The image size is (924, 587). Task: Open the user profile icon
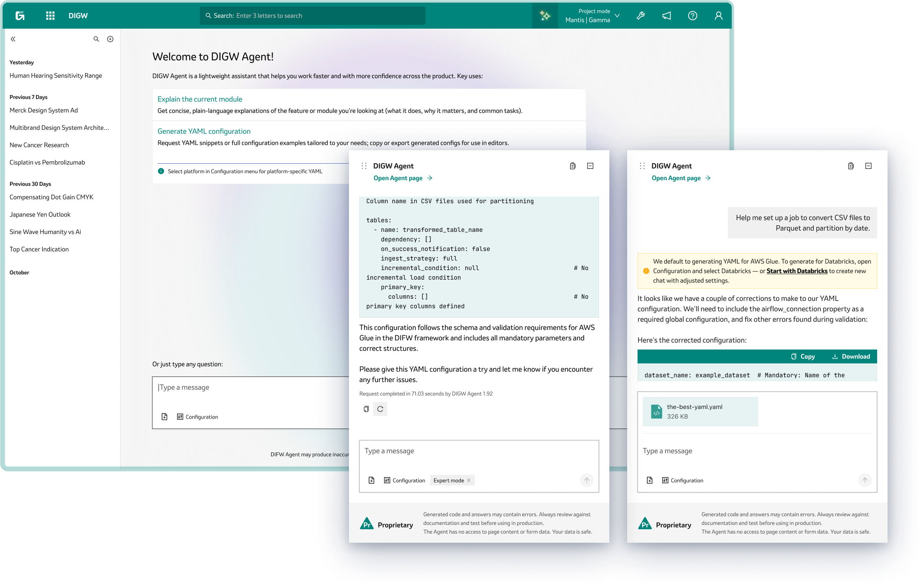[x=719, y=16]
